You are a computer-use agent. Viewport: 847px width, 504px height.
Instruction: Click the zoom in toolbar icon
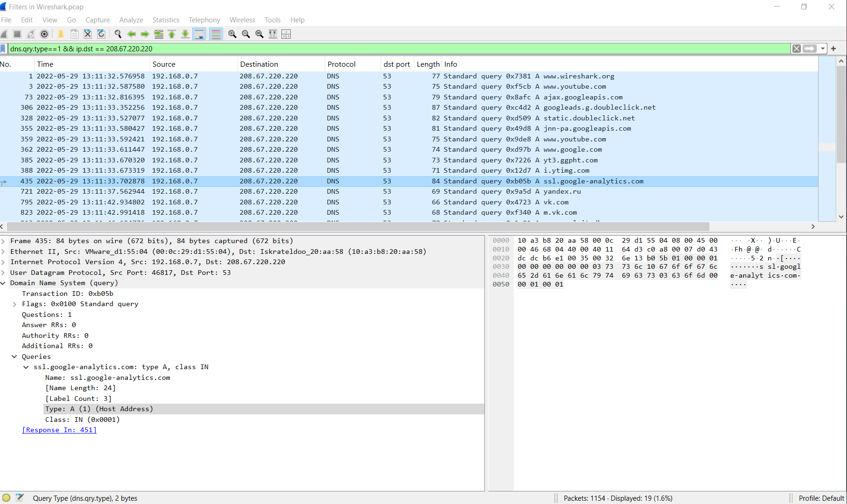[x=232, y=34]
